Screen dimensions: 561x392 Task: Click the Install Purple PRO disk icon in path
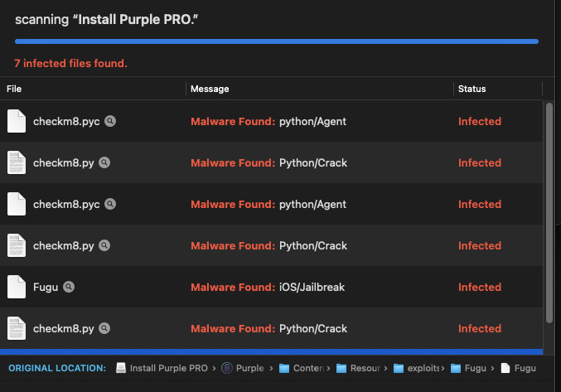coord(121,368)
